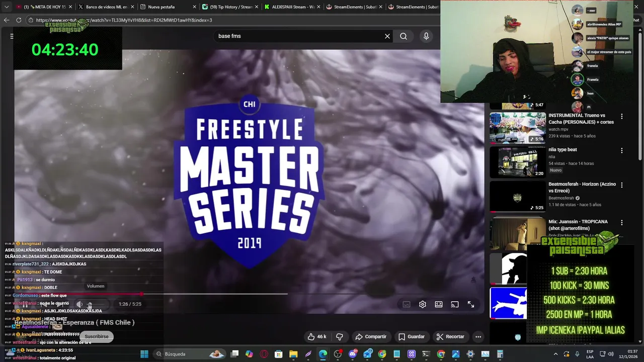Switch to the 'ALEXISPAIII Stream' tab
The width and height of the screenshot is (644, 362).
[x=292, y=7]
